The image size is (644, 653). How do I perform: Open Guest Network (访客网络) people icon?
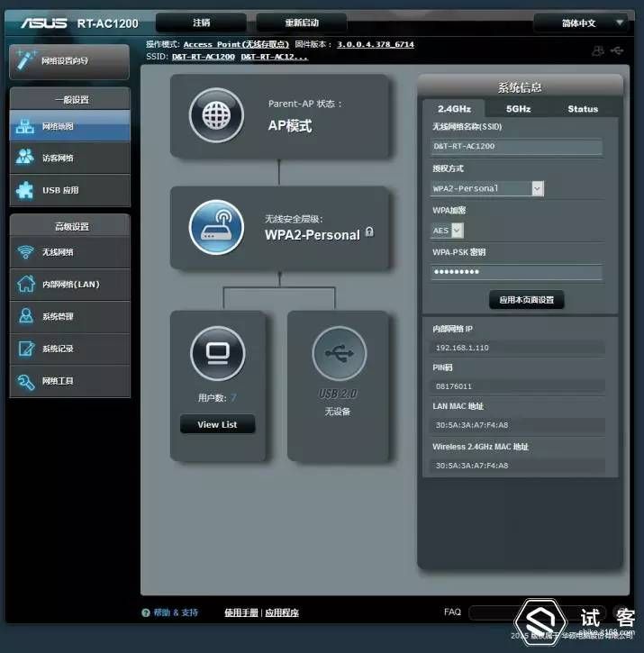coord(25,158)
